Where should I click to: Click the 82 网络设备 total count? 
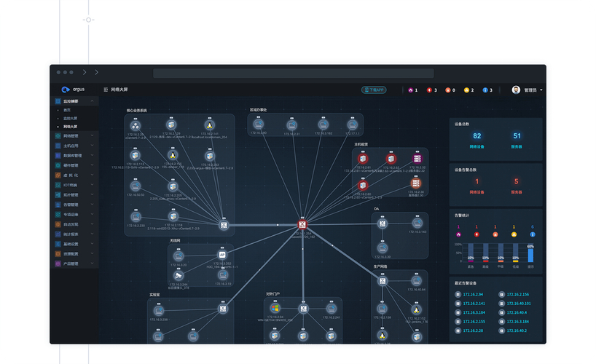pos(477,136)
